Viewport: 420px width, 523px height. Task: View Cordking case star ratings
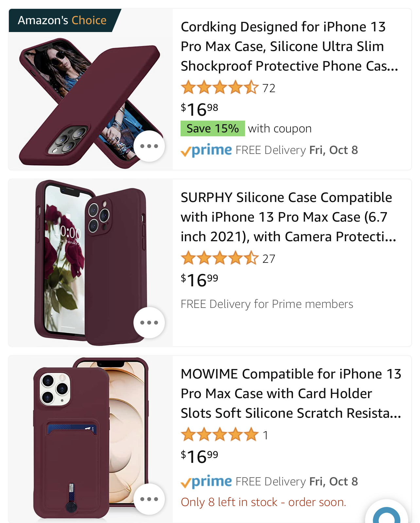[219, 88]
